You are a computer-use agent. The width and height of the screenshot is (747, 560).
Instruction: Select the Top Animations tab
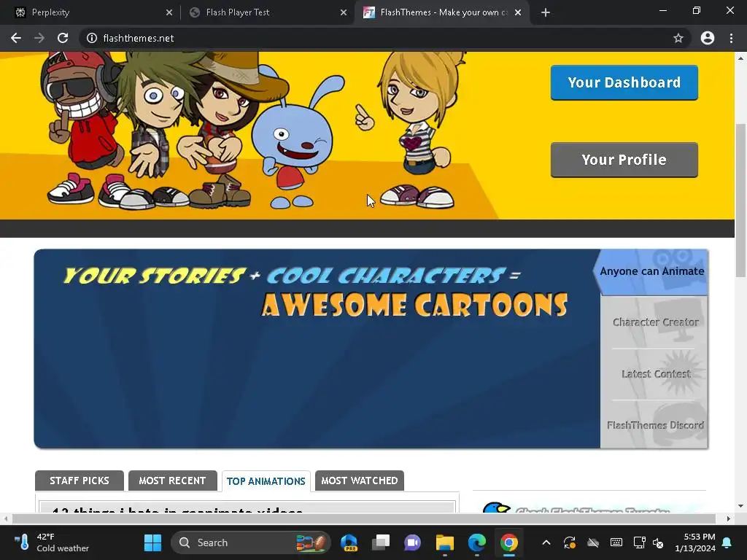(x=266, y=481)
